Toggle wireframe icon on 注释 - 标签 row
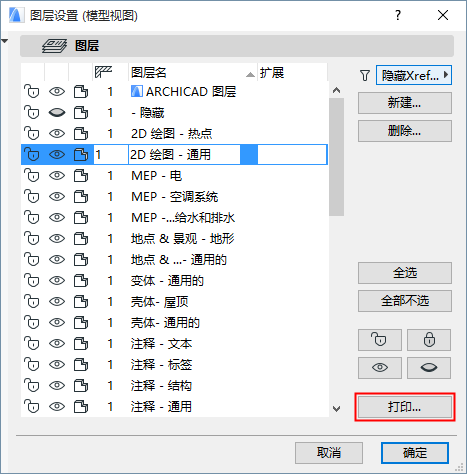467x474 pixels. [x=81, y=365]
